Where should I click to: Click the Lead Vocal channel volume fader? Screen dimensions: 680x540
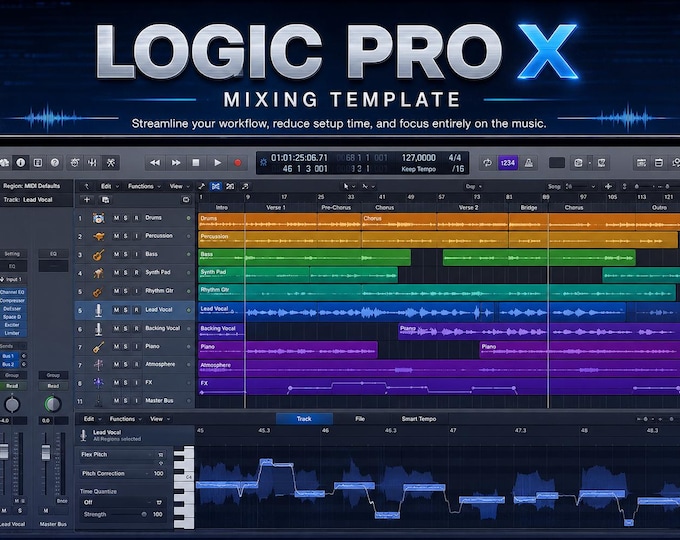[x=4, y=451]
